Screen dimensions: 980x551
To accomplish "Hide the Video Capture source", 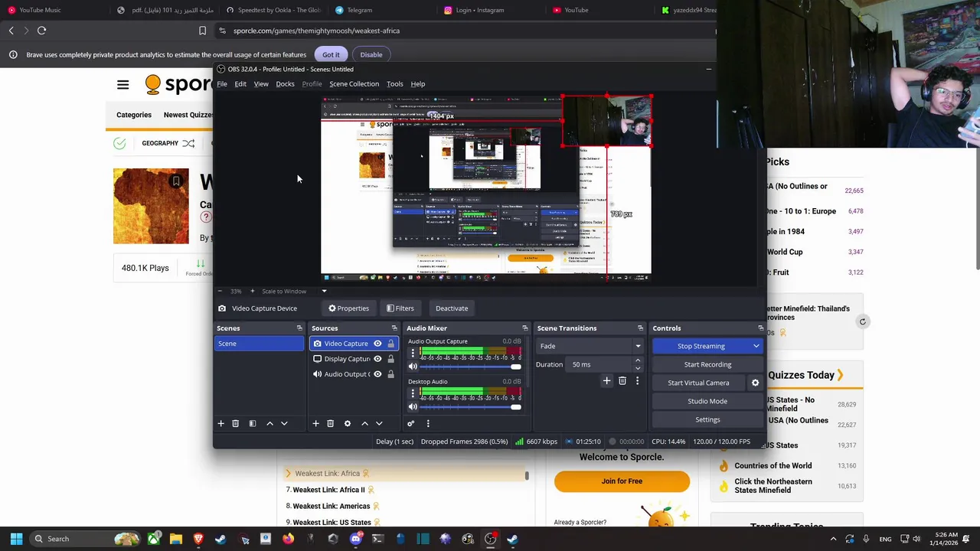I will click(377, 344).
